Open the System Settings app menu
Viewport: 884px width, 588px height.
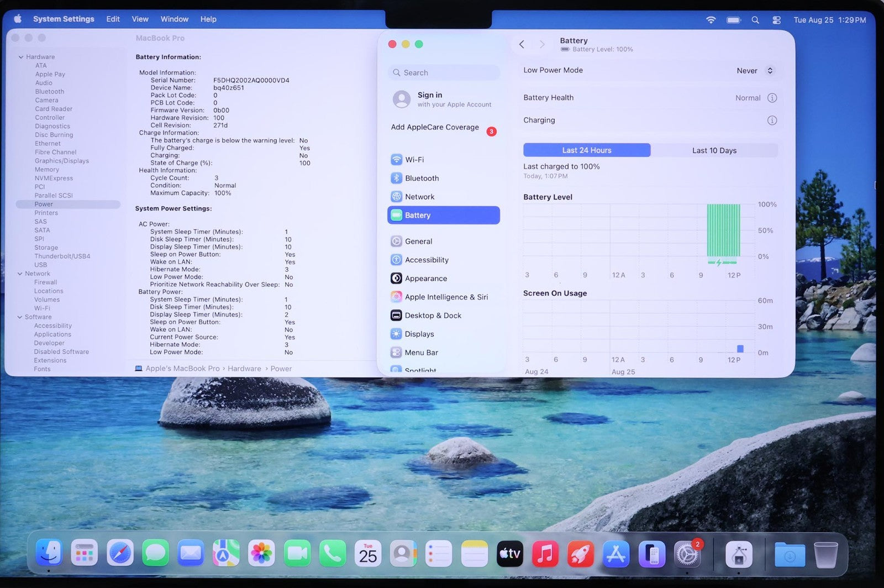[64, 19]
